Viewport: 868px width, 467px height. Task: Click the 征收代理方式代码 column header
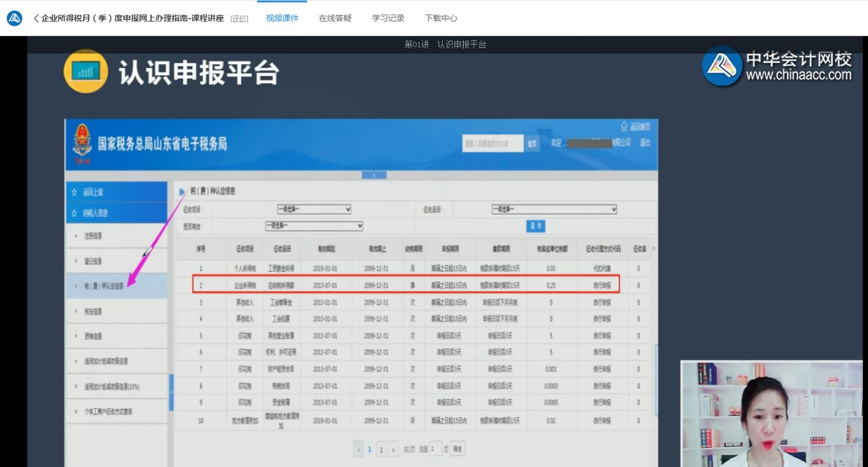(x=603, y=249)
